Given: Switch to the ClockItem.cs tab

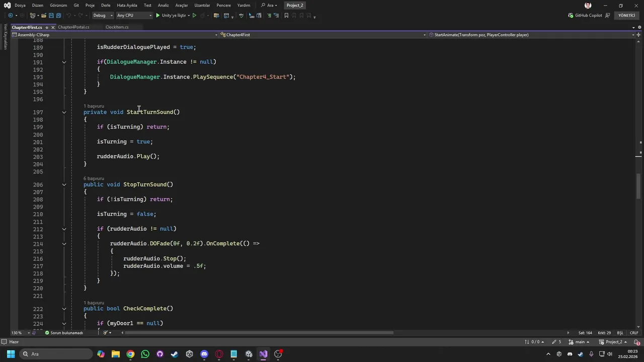Looking at the screenshot, I should coord(117,27).
